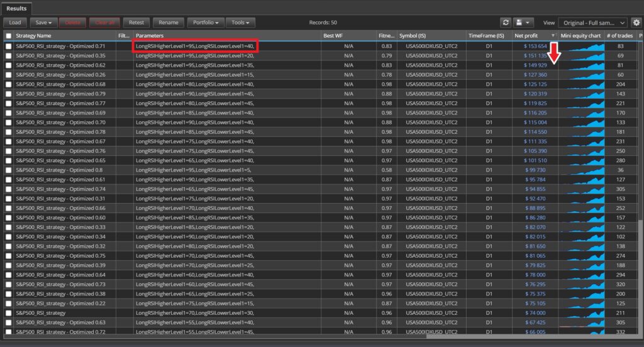Viewport: 644px width, 347px height.
Task: Open the settings gear icon
Action: (x=636, y=23)
